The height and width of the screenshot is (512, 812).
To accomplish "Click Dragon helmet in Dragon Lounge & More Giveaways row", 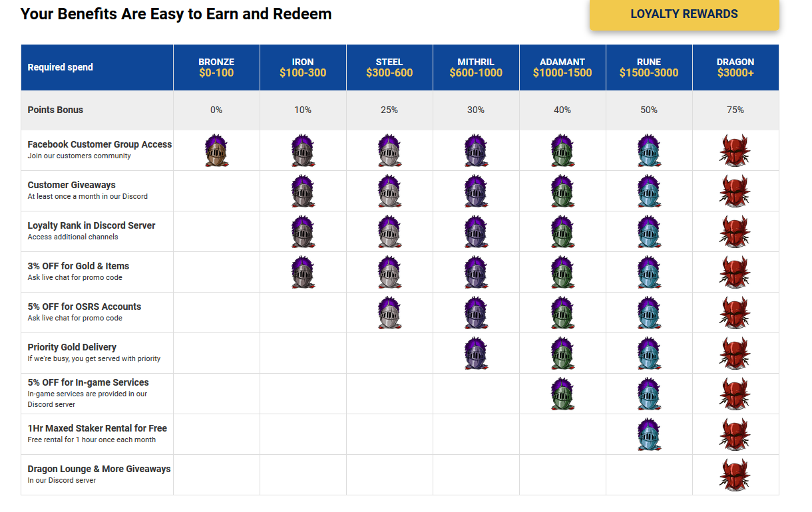I will 735,475.
